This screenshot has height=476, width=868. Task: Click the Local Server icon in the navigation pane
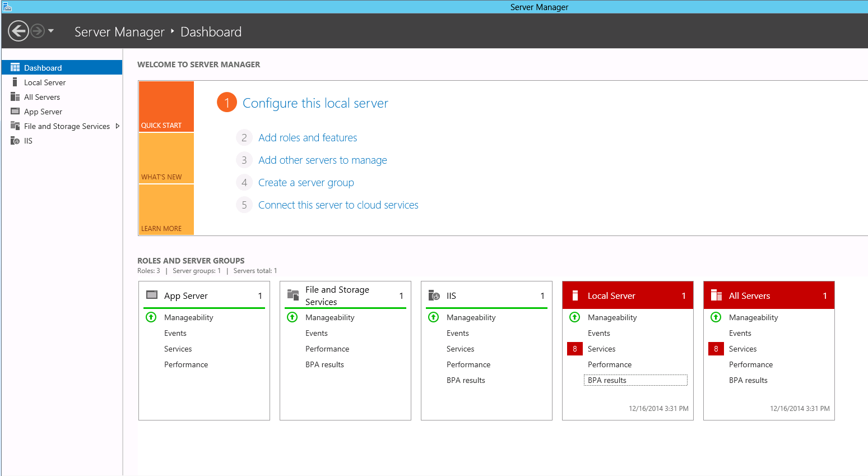(15, 82)
